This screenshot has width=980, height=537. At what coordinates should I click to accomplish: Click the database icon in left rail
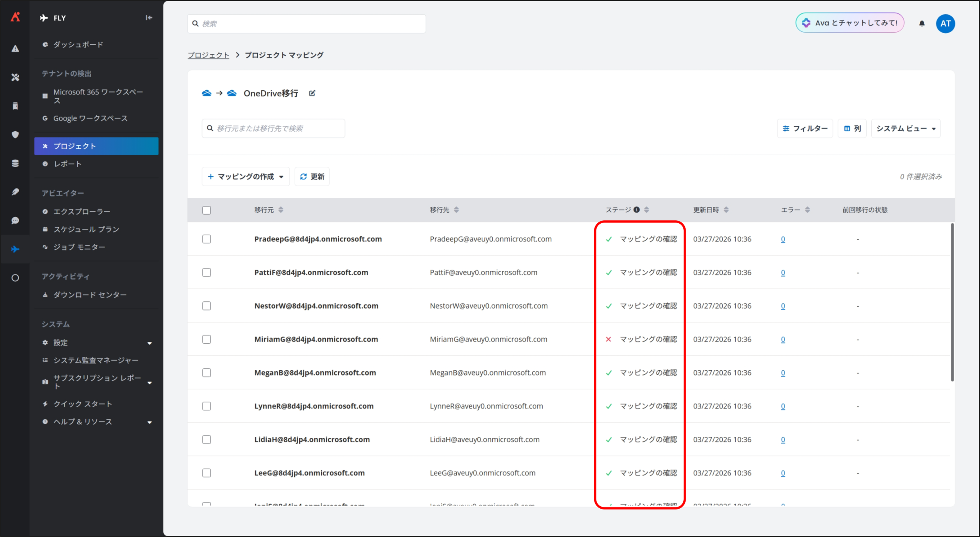tap(15, 163)
